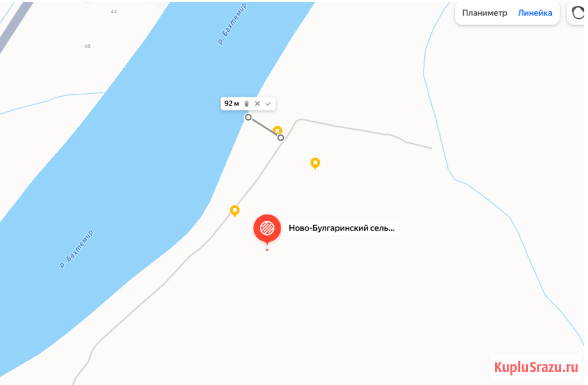Image resolution: width=588 pixels, height=385 pixels.
Task: Confirm the ruler measurement with checkmark icon
Action: pos(268,104)
